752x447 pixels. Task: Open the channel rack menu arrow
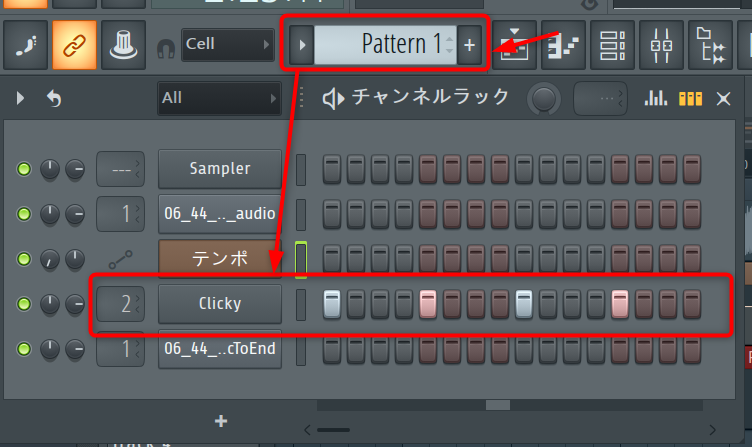pyautogui.click(x=22, y=98)
